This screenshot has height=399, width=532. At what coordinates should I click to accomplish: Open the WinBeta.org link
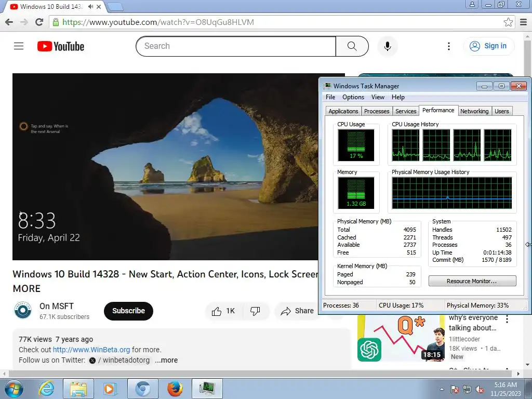click(91, 350)
